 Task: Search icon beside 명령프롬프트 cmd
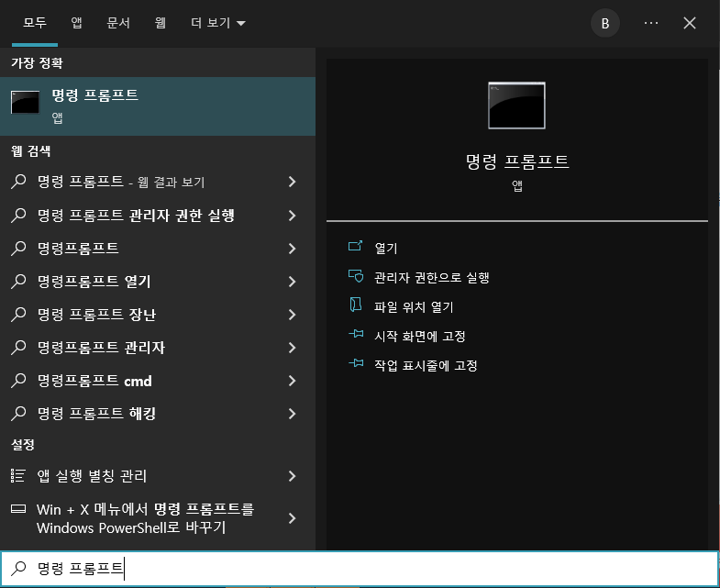pyautogui.click(x=18, y=381)
